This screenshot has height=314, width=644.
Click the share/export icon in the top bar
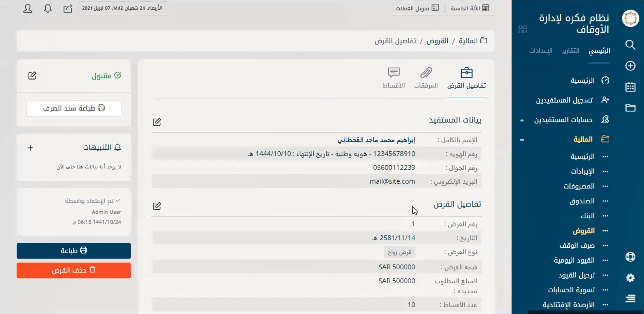[68, 9]
